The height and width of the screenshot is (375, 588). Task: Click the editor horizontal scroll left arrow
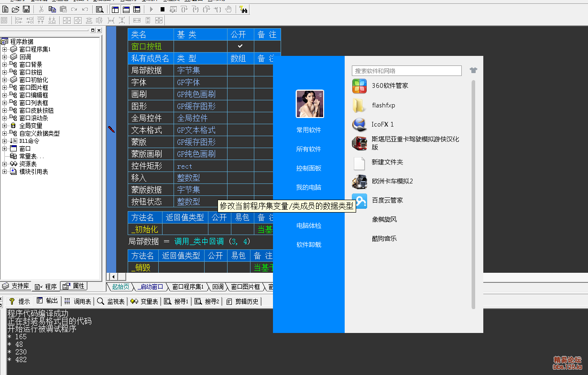[113, 277]
